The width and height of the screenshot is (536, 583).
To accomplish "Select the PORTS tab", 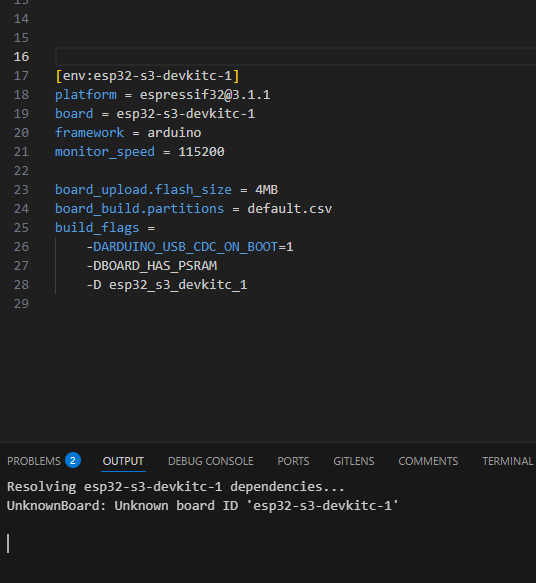I will tap(293, 461).
